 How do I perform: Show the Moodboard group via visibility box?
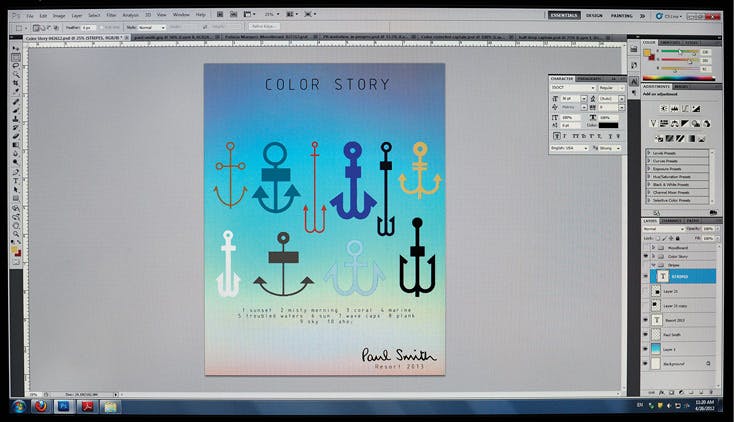[646, 248]
